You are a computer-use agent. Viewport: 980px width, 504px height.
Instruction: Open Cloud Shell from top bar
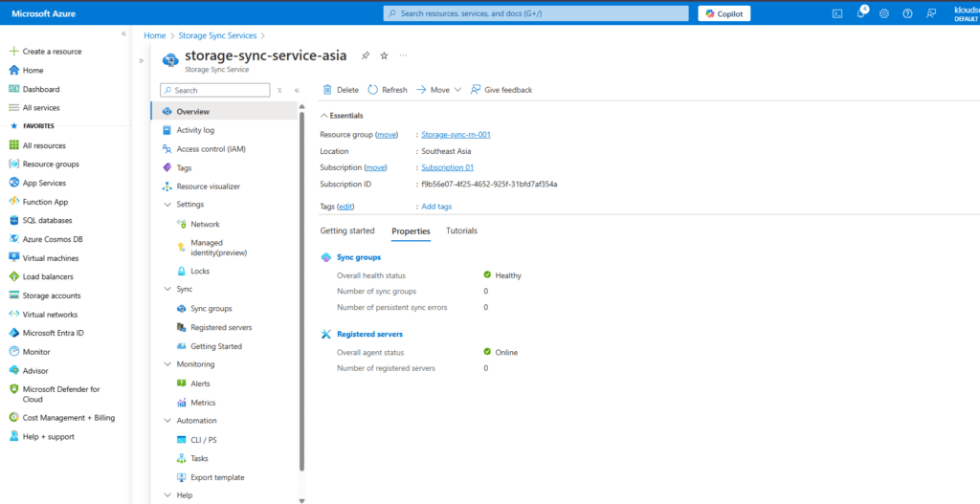pos(837,13)
